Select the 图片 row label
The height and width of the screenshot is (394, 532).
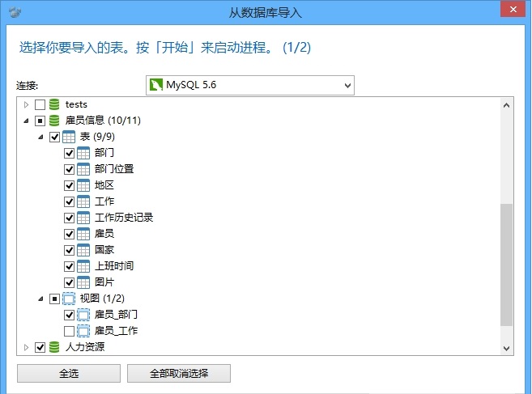point(104,282)
